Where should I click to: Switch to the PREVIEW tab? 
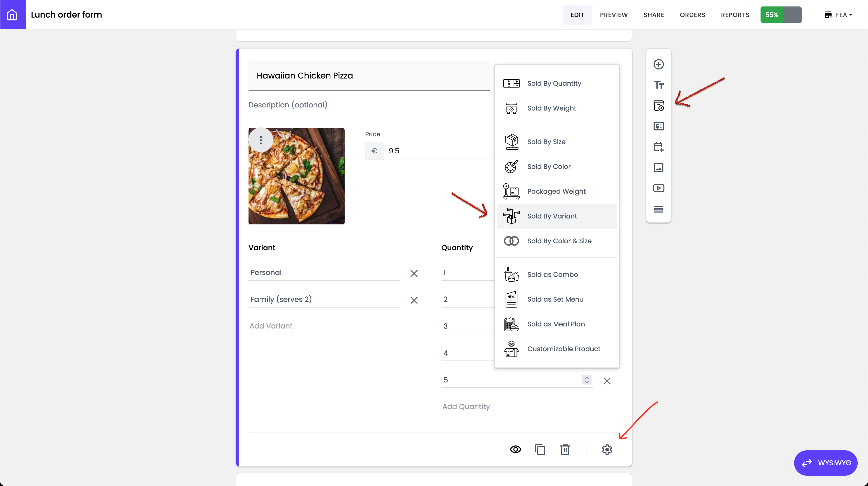point(614,15)
